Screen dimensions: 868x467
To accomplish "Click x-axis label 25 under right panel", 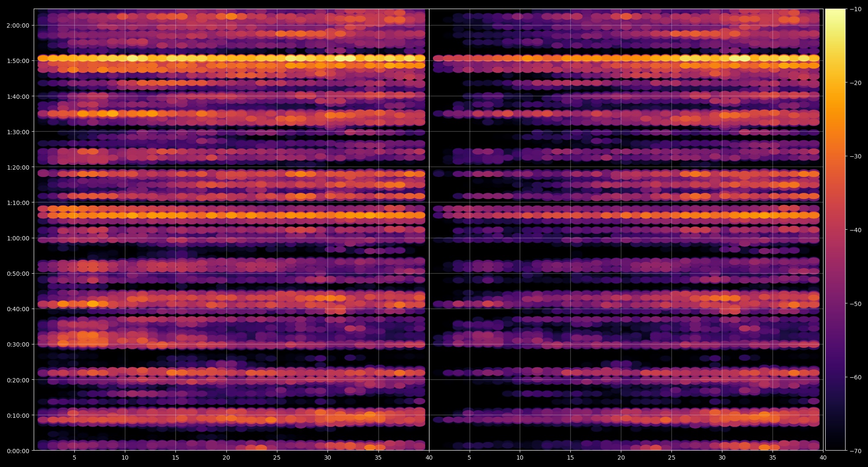I will [671, 458].
